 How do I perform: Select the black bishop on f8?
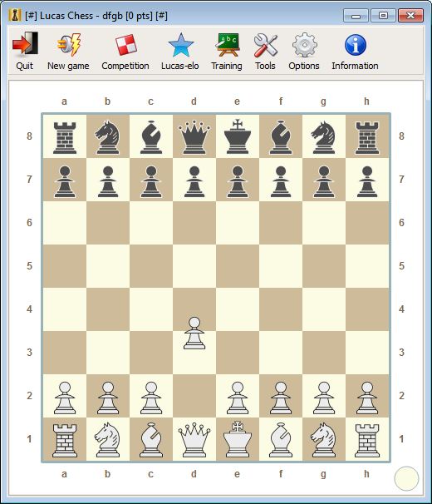point(281,136)
